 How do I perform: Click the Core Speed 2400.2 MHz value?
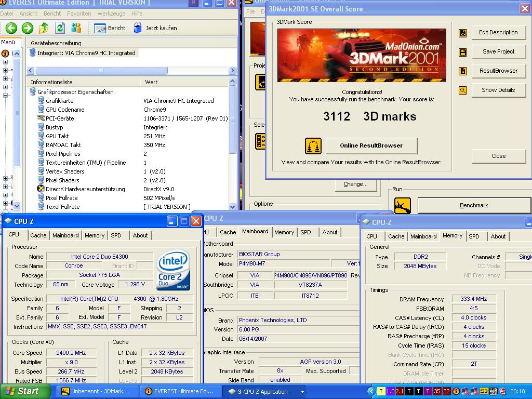tap(71, 353)
